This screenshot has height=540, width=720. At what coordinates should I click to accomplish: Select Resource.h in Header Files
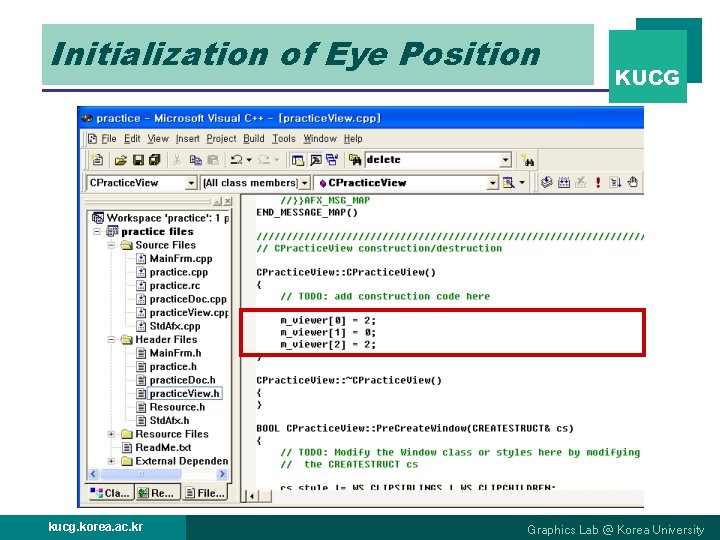point(177,407)
